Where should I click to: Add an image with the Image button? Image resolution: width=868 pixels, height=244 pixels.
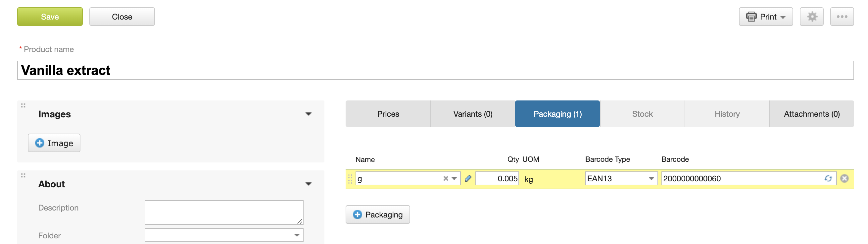point(54,143)
